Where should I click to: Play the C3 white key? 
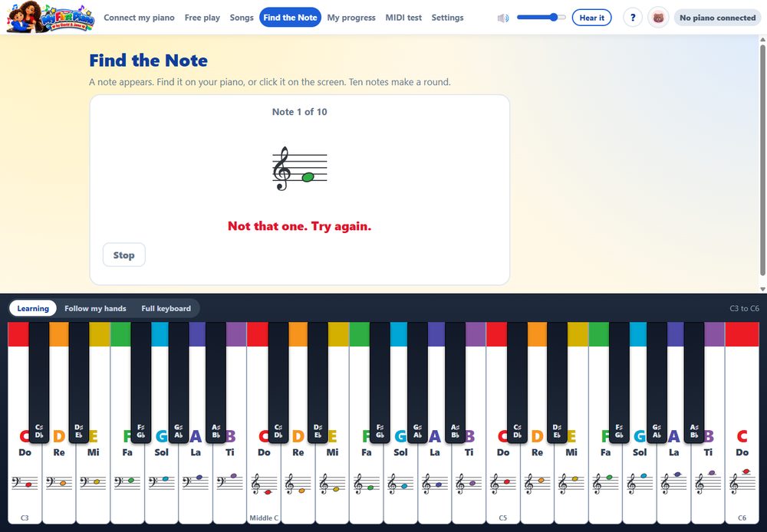(x=25, y=481)
